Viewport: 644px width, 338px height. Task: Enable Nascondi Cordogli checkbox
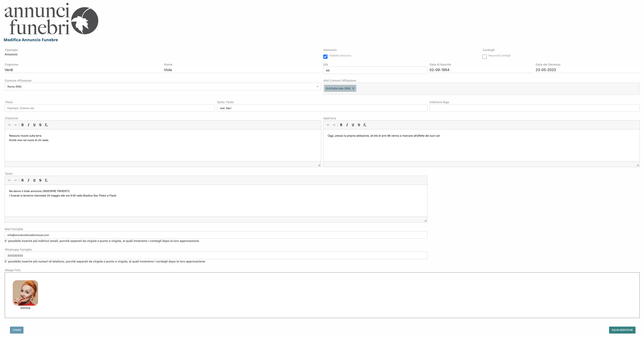click(485, 57)
